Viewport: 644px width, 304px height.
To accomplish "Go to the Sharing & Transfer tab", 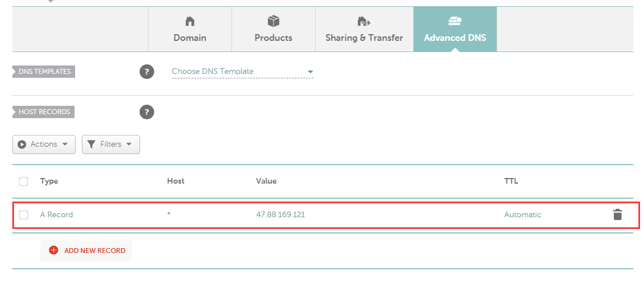I will coord(364,30).
